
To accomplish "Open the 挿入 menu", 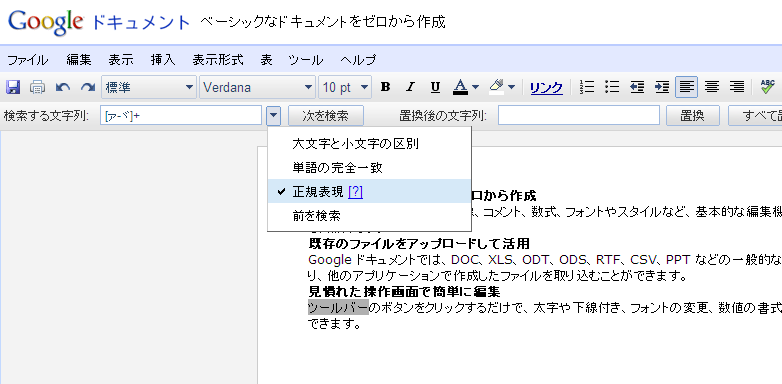I will (x=163, y=60).
